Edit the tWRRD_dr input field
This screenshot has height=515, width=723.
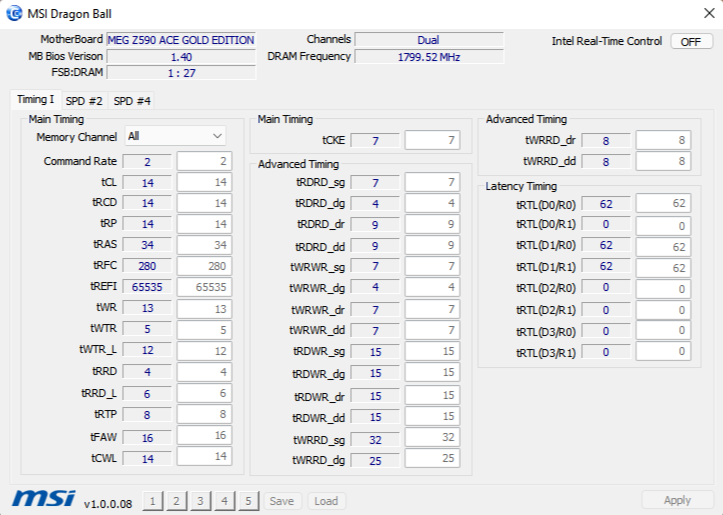(664, 140)
